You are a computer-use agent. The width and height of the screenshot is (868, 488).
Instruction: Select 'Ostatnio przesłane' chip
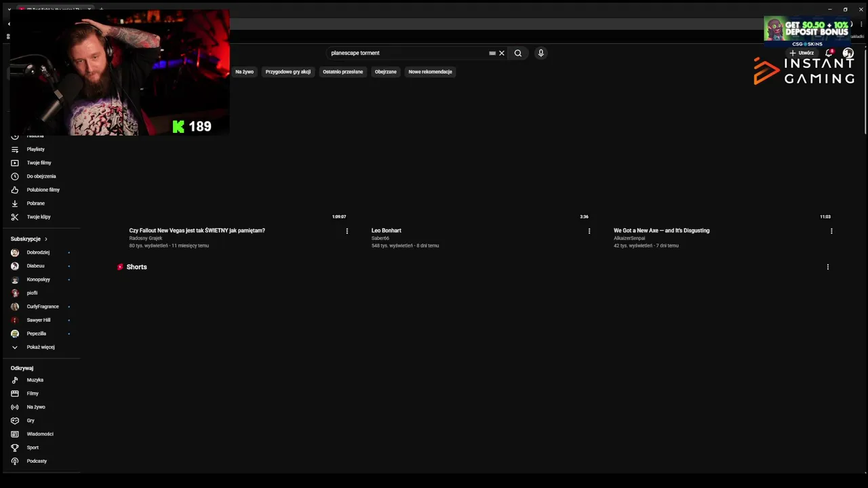point(342,72)
